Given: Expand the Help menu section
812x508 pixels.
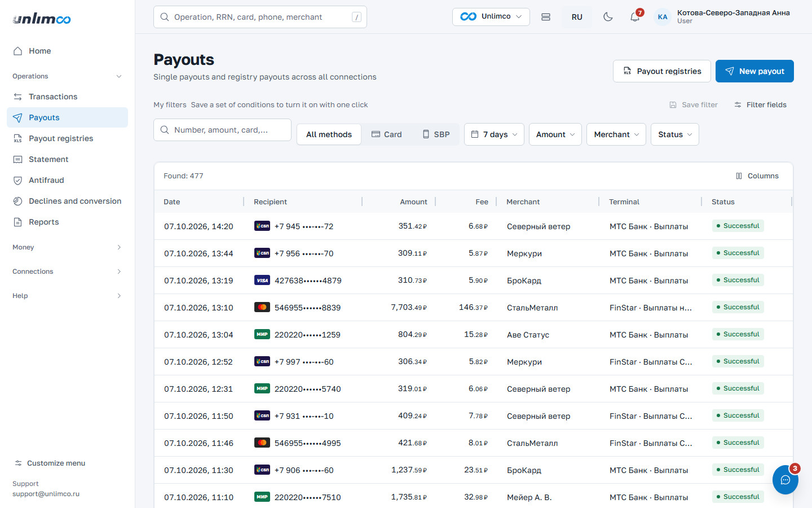Looking at the screenshot, I should point(67,296).
